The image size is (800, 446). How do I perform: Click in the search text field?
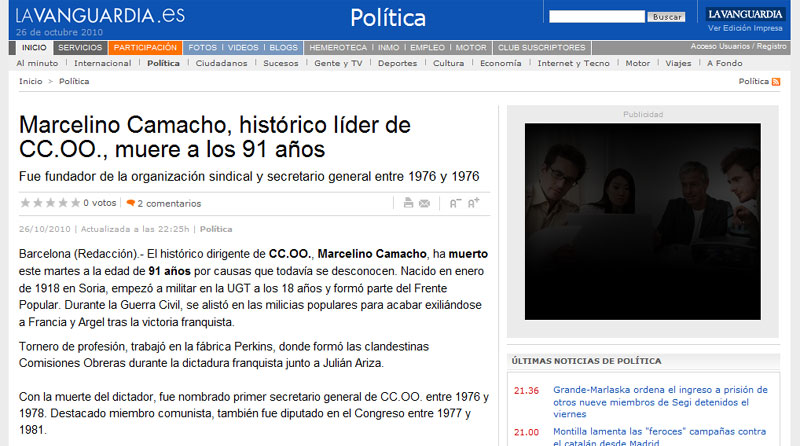click(596, 17)
